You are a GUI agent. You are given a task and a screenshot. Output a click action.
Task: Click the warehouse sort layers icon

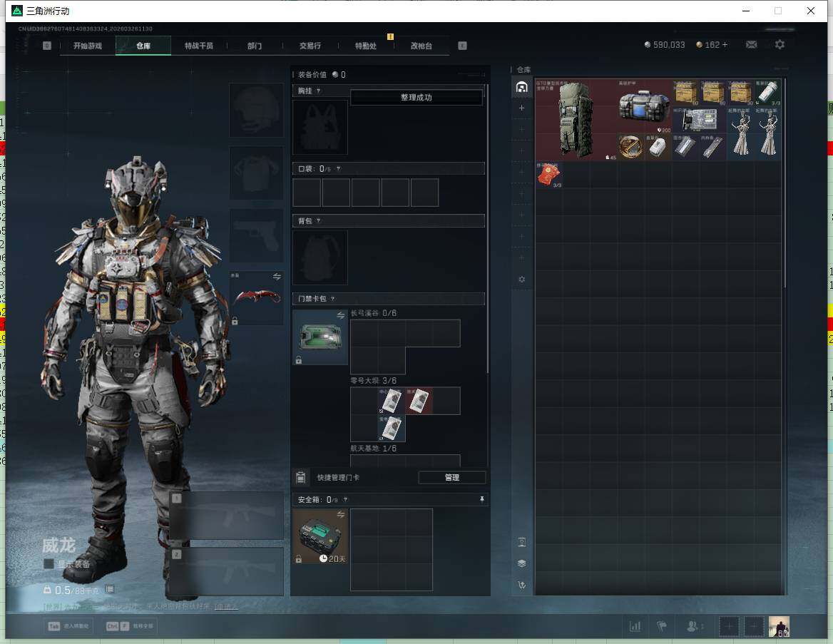521,563
